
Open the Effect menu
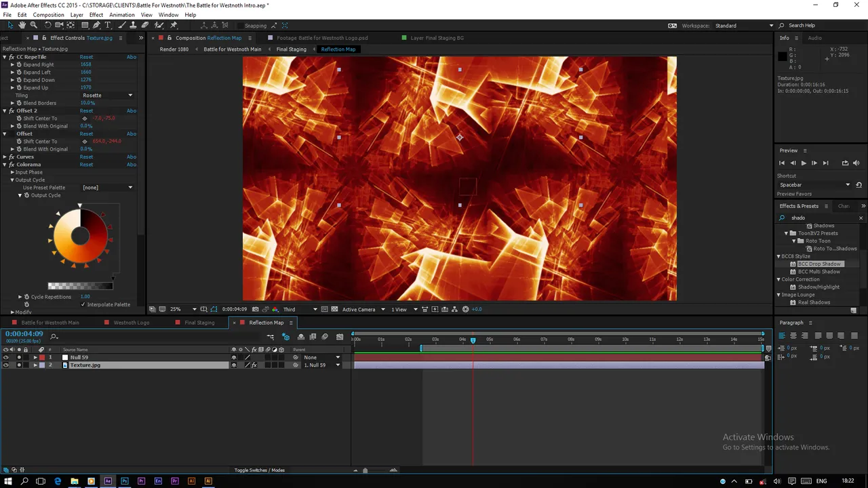tap(96, 15)
